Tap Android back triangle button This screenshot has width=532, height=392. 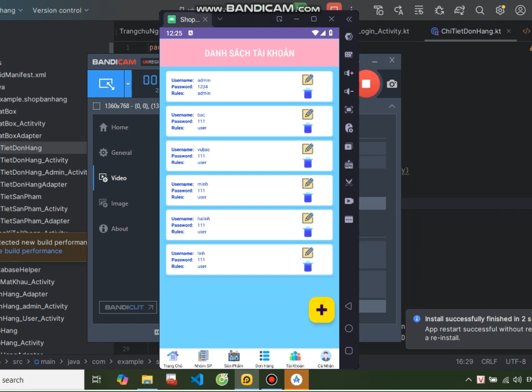click(349, 306)
